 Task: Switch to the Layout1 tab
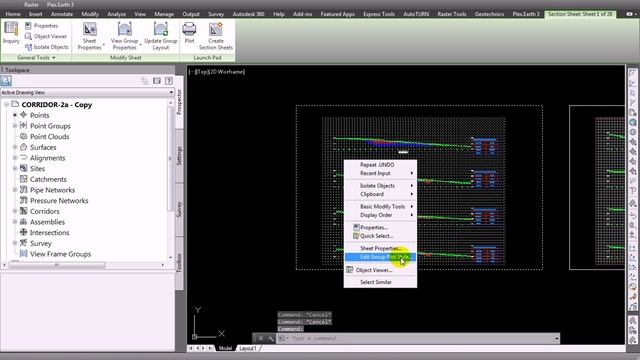247,348
